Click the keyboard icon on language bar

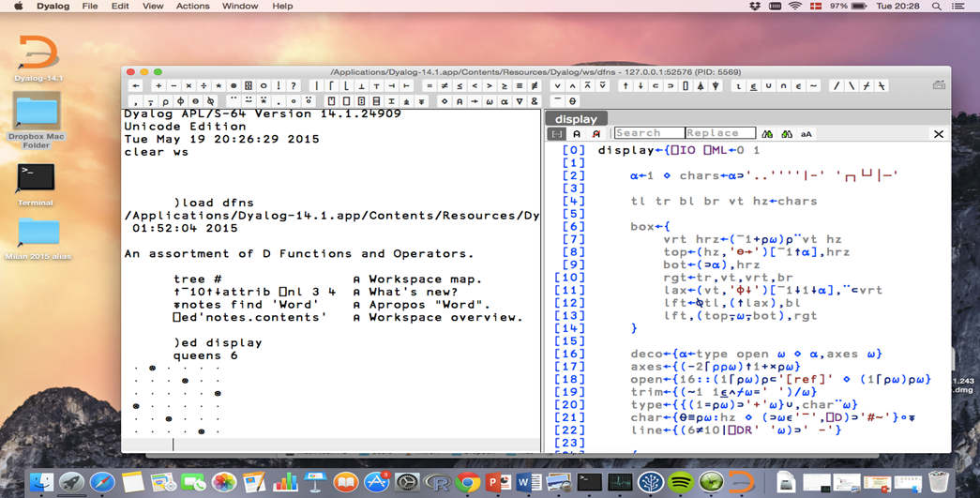click(939, 85)
